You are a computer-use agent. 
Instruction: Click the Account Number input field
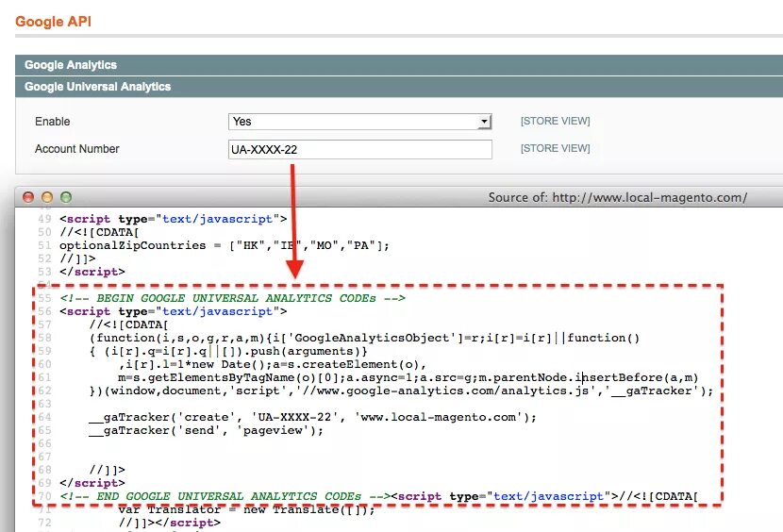click(x=360, y=149)
